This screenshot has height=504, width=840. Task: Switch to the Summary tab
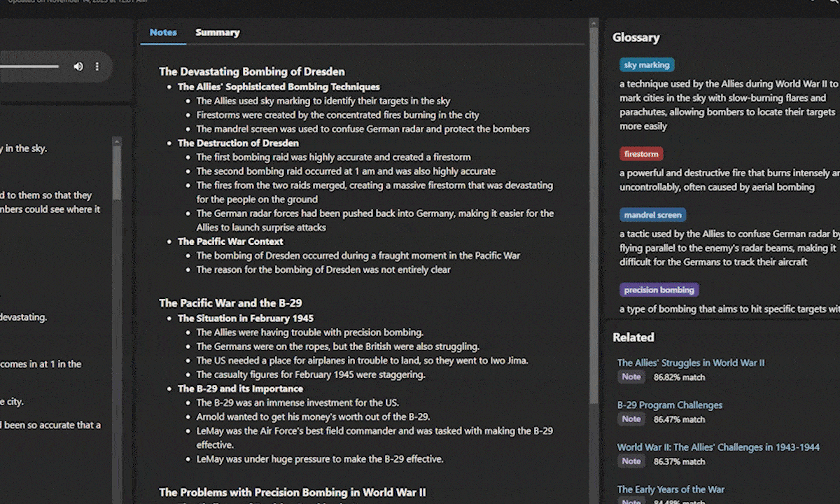(217, 32)
